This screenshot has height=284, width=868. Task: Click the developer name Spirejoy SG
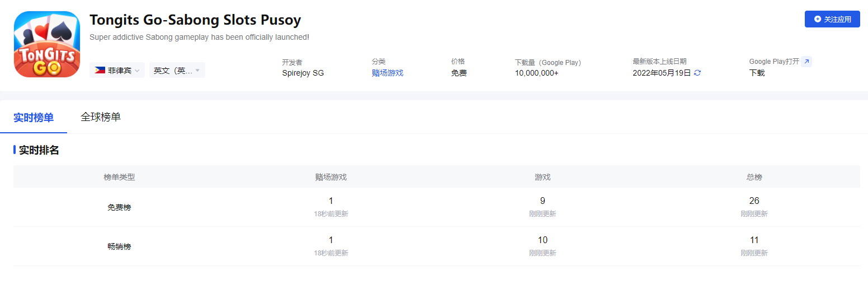tap(303, 73)
